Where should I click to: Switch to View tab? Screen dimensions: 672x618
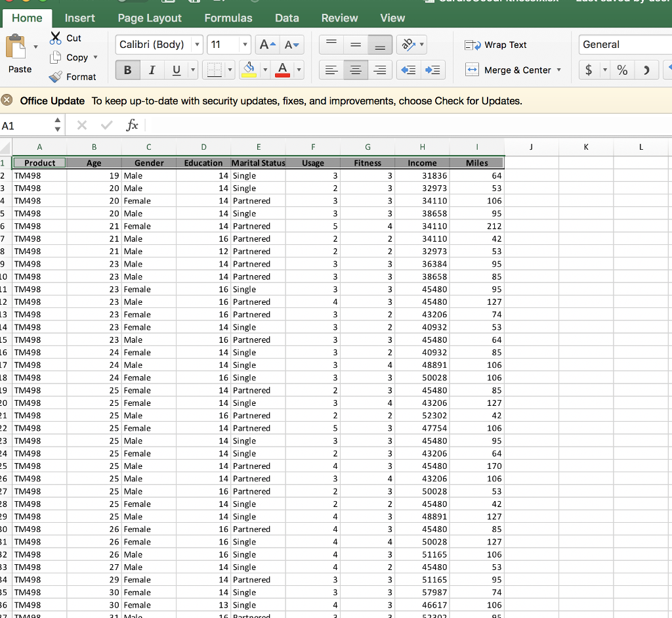pyautogui.click(x=392, y=18)
